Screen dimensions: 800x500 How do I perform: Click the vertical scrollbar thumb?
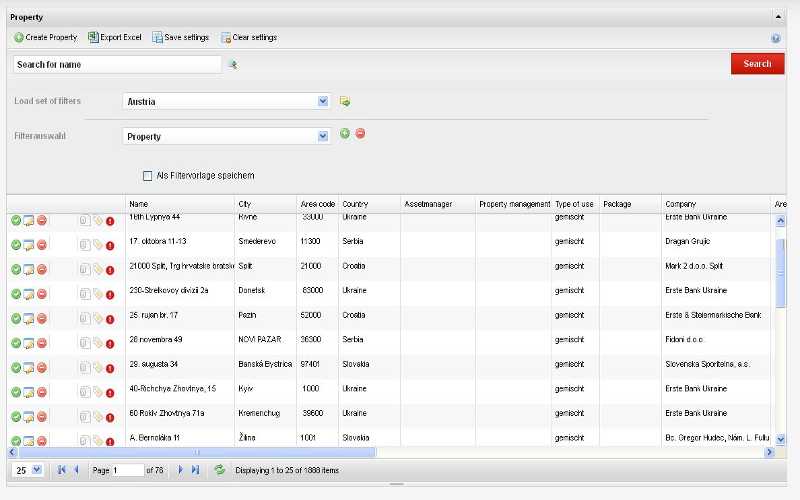point(780,273)
